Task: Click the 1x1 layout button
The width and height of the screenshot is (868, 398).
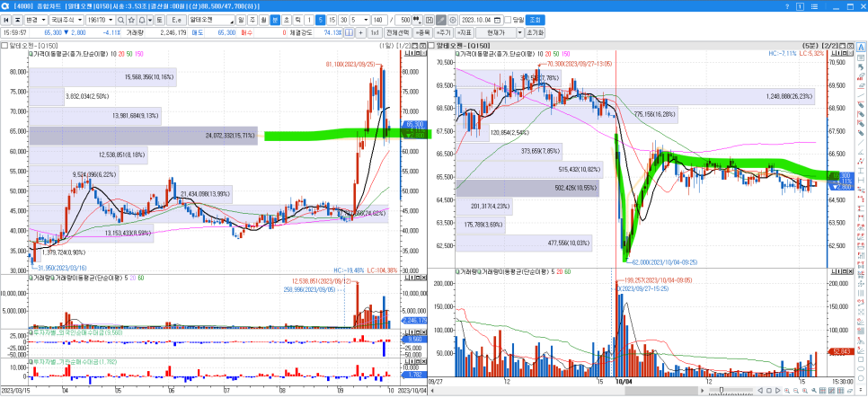Action: pos(375,32)
